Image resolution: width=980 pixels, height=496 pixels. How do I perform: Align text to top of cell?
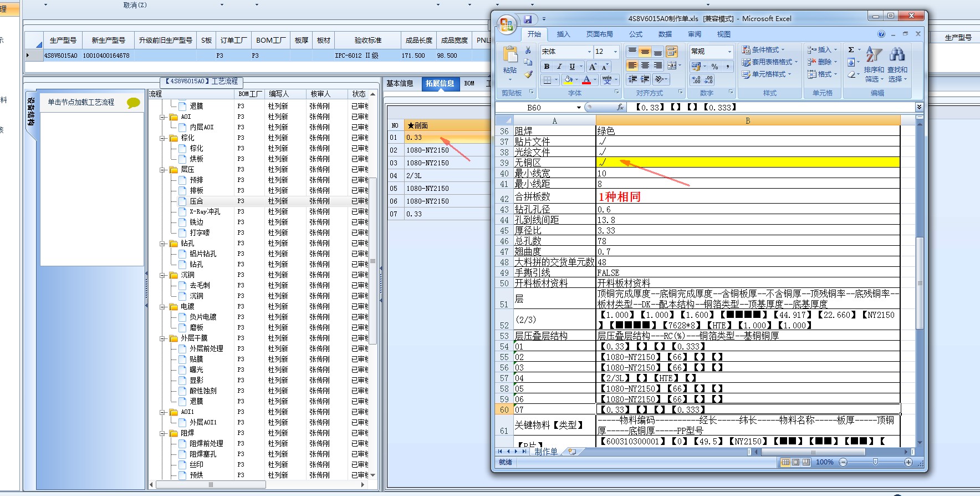pyautogui.click(x=632, y=52)
